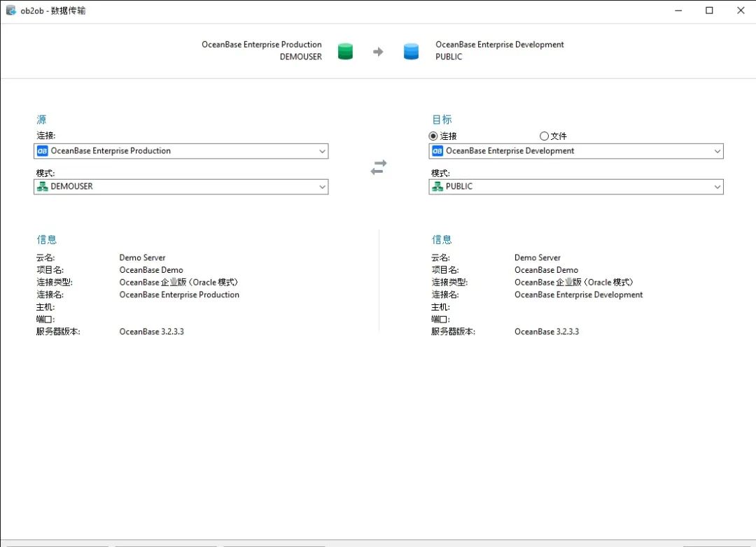This screenshot has height=547, width=756.
Task: Click source server version OceanBase 3.2.3.3
Action: click(151, 332)
